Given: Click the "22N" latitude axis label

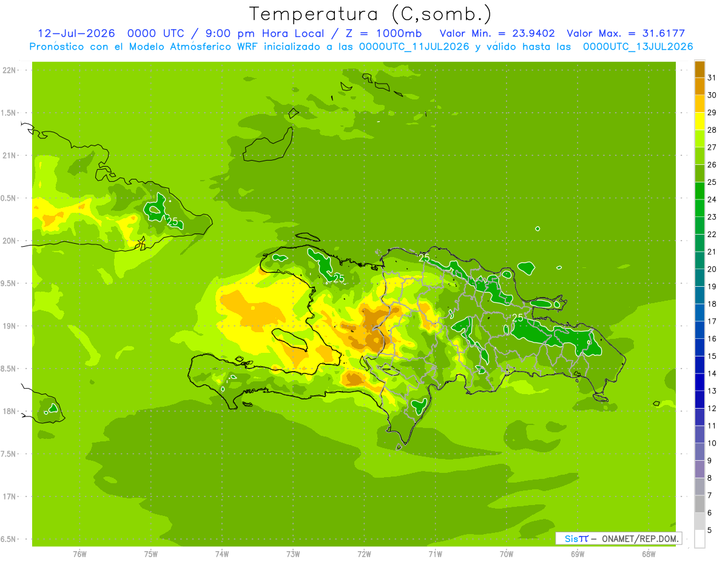Looking at the screenshot, I should coord(10,70).
